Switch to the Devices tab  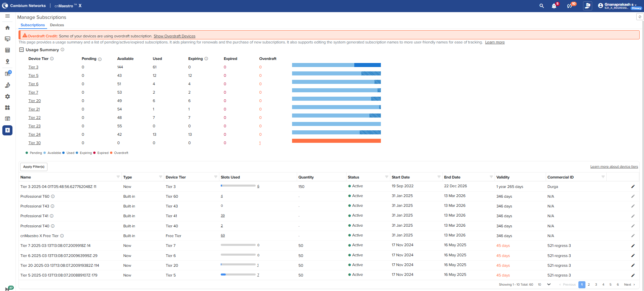click(x=57, y=25)
